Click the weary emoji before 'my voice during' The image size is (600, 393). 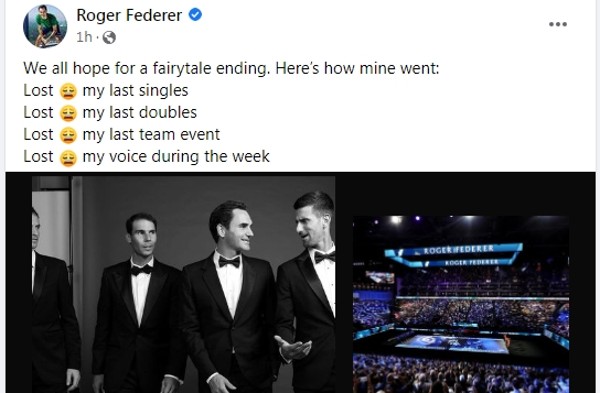pos(68,158)
